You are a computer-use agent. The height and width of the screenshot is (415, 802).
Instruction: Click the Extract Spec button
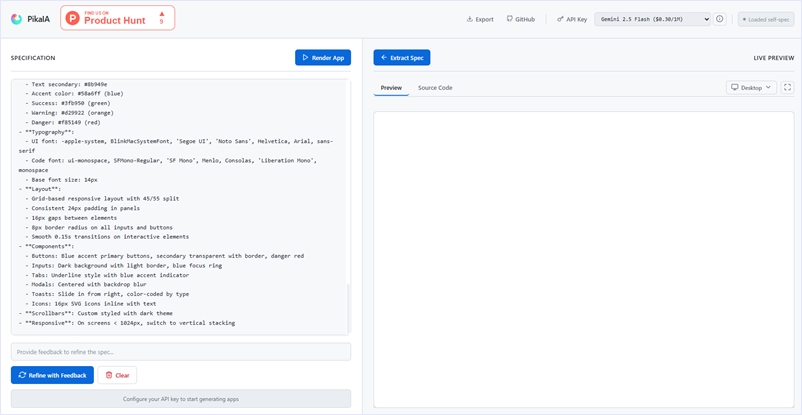401,58
